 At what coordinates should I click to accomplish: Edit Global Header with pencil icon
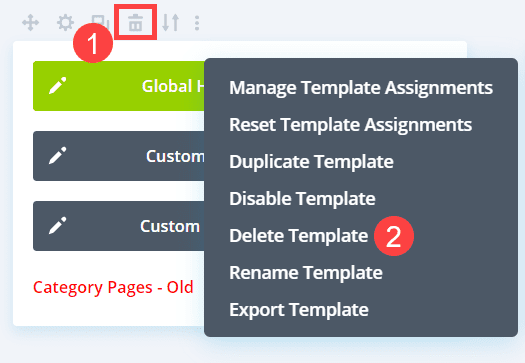(58, 86)
